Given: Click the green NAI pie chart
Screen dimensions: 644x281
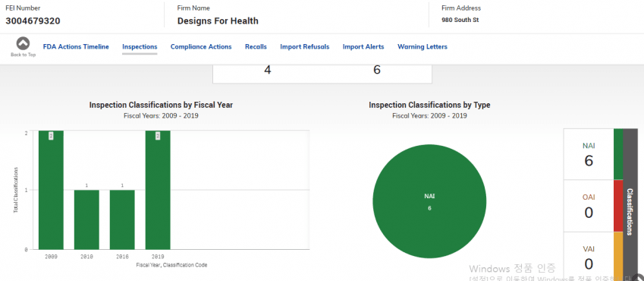Looking at the screenshot, I should 429,201.
